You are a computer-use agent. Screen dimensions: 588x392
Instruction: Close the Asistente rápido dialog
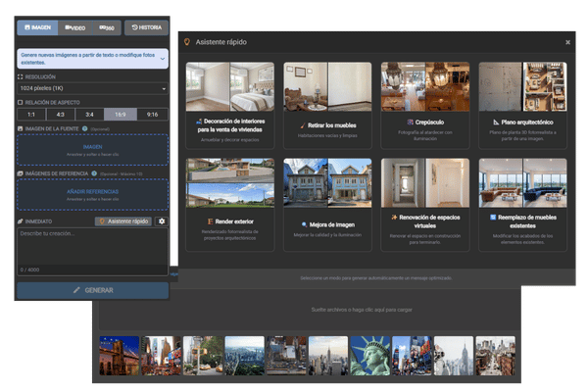(567, 42)
